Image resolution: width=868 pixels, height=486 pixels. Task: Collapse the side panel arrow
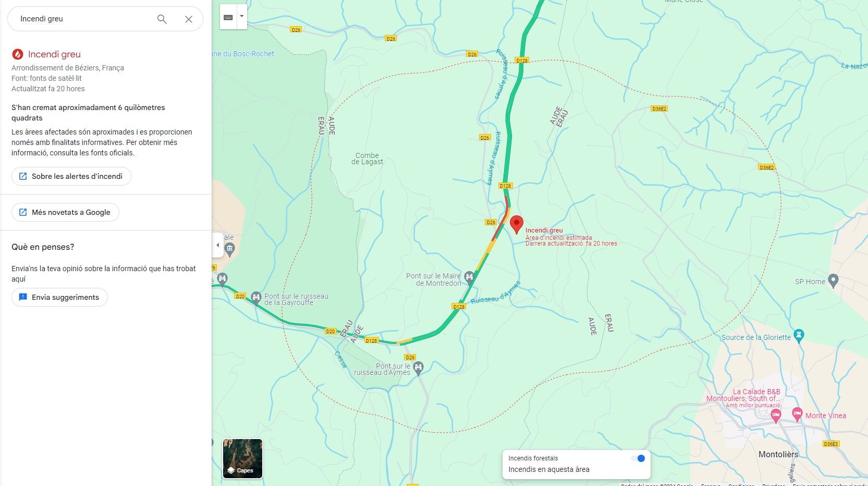[x=218, y=245]
